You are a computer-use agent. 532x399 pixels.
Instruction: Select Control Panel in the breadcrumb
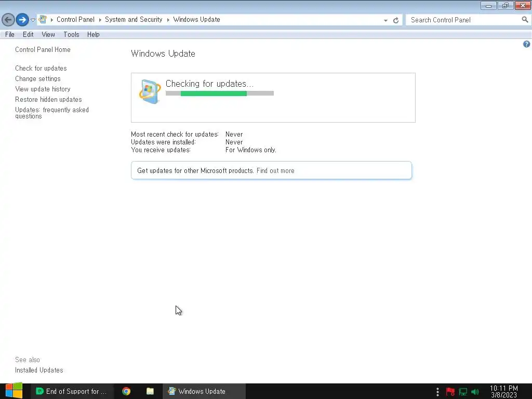pyautogui.click(x=75, y=19)
